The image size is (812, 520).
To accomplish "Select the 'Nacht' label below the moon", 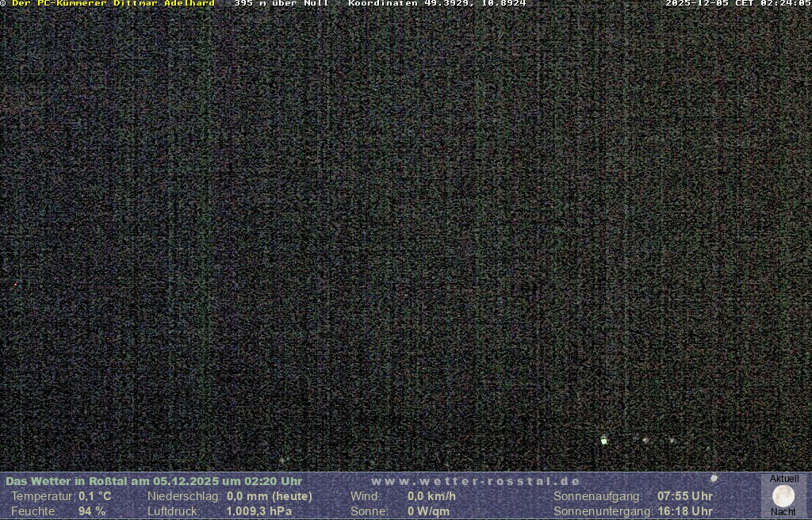I will point(783,512).
